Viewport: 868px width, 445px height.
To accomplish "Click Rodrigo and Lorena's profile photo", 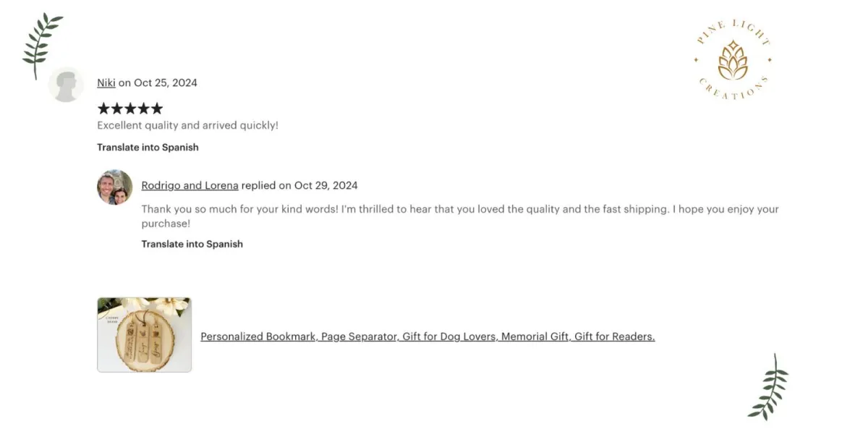I will coord(115,187).
